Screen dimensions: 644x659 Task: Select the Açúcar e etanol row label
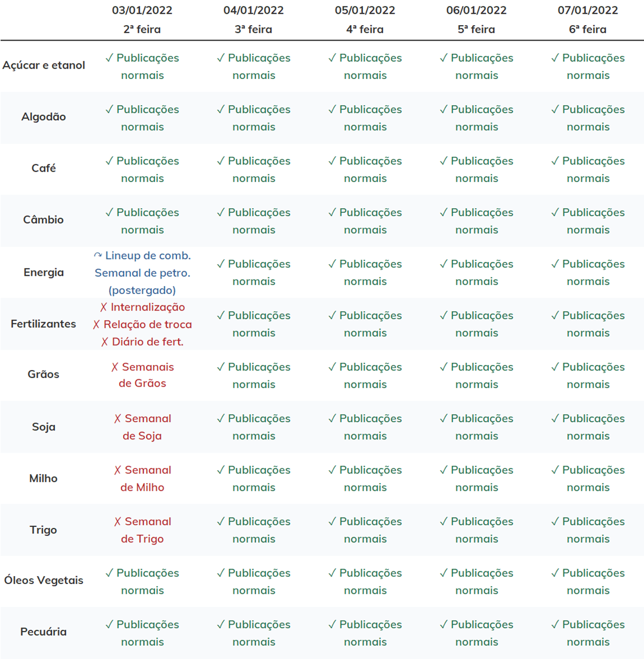point(44,65)
